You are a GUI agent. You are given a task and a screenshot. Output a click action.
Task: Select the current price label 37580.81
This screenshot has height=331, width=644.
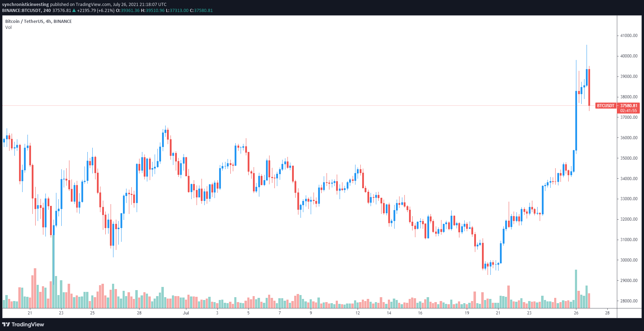coord(628,106)
